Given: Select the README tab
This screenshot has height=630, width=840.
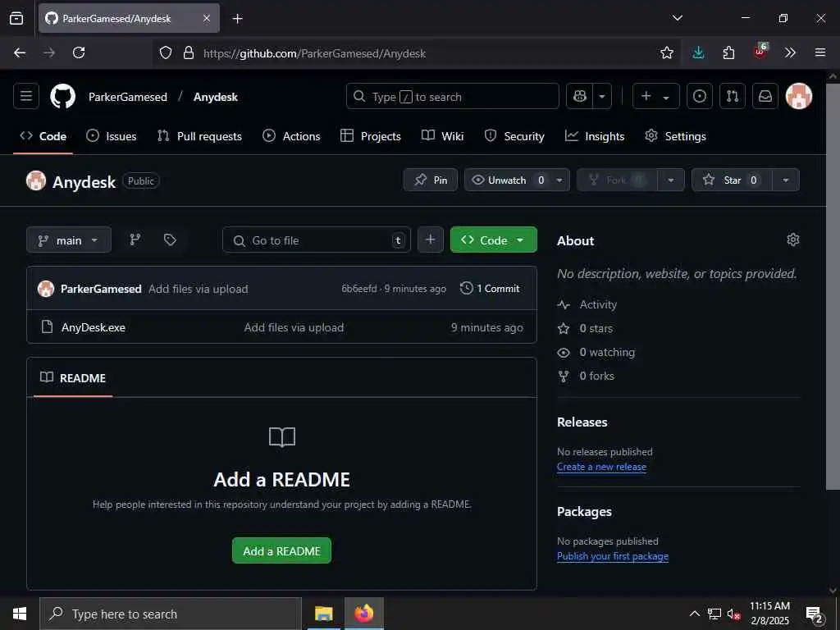Looking at the screenshot, I should [x=73, y=377].
